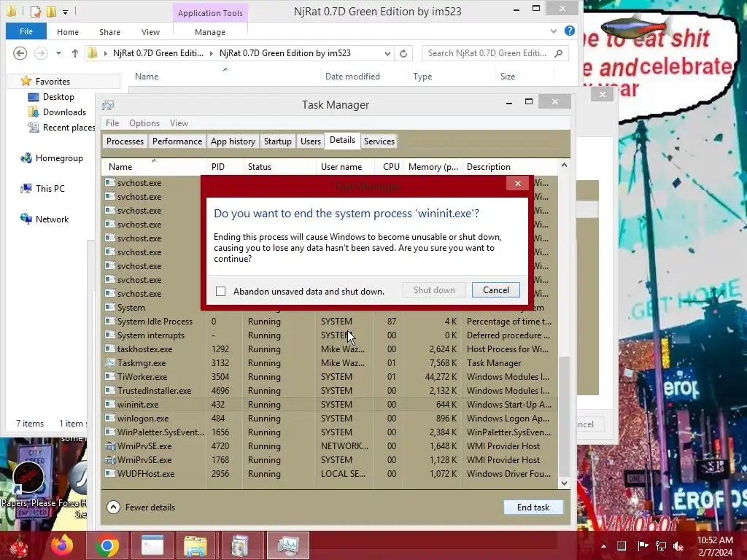The width and height of the screenshot is (747, 560).
Task: Sort by CPU column header
Action: [x=391, y=167]
